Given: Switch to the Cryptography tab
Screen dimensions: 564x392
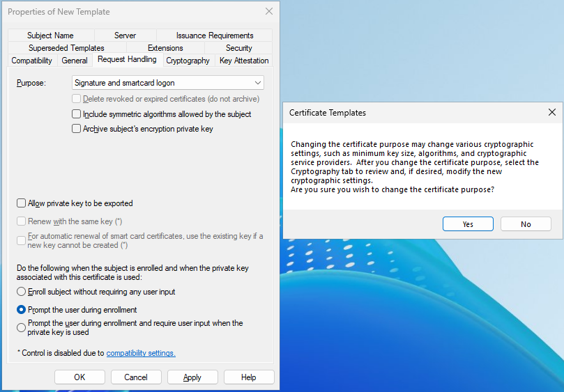Looking at the screenshot, I should (188, 61).
